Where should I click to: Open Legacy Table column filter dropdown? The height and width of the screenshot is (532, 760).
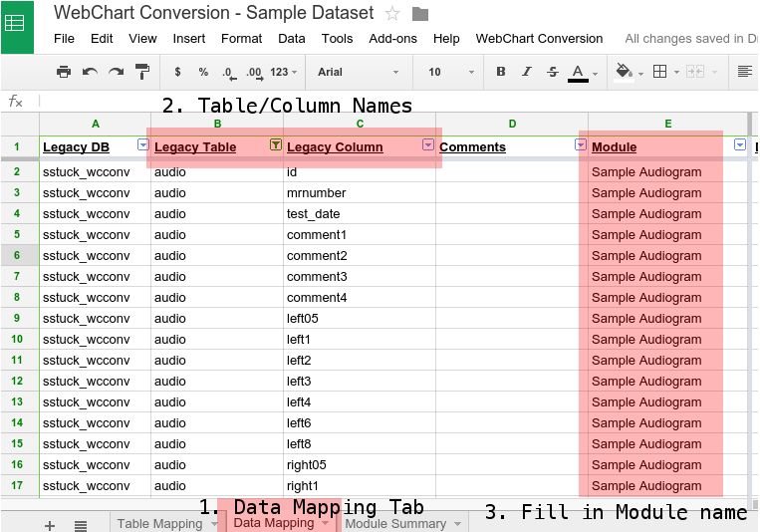coord(275,145)
